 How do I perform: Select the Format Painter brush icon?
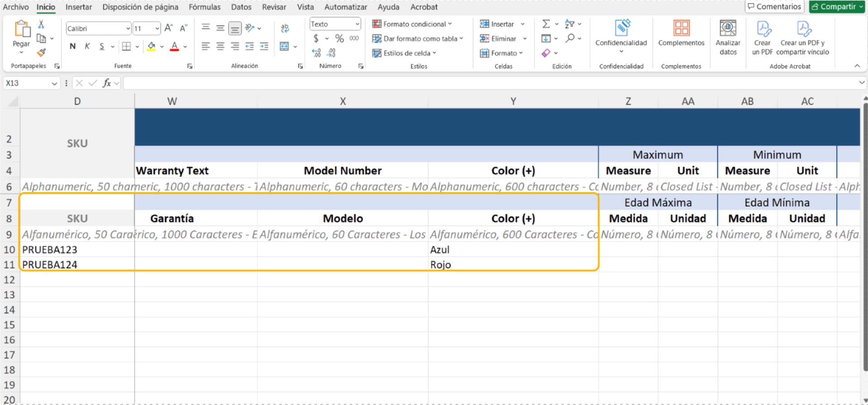(x=41, y=52)
